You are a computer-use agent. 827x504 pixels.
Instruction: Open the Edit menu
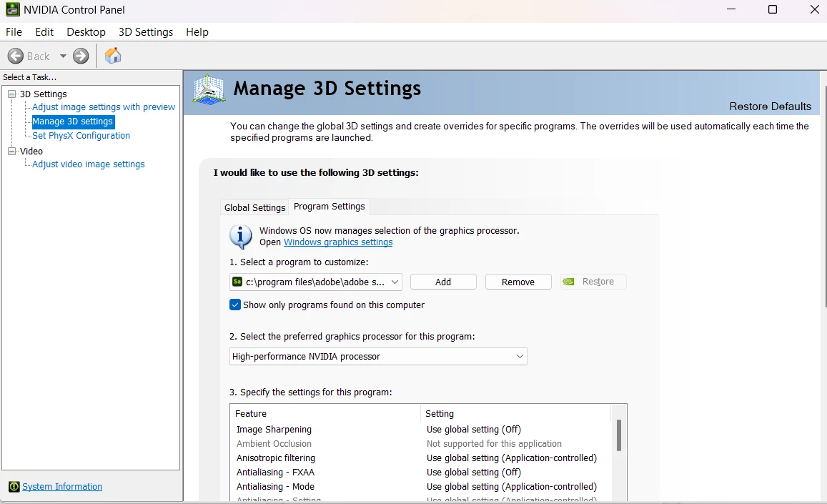(x=44, y=32)
